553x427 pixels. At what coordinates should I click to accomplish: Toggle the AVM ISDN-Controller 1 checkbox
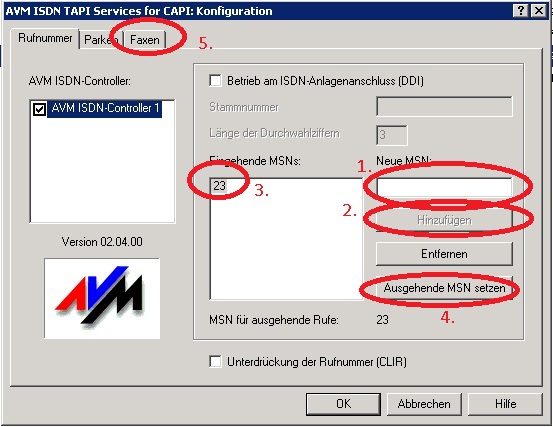39,109
